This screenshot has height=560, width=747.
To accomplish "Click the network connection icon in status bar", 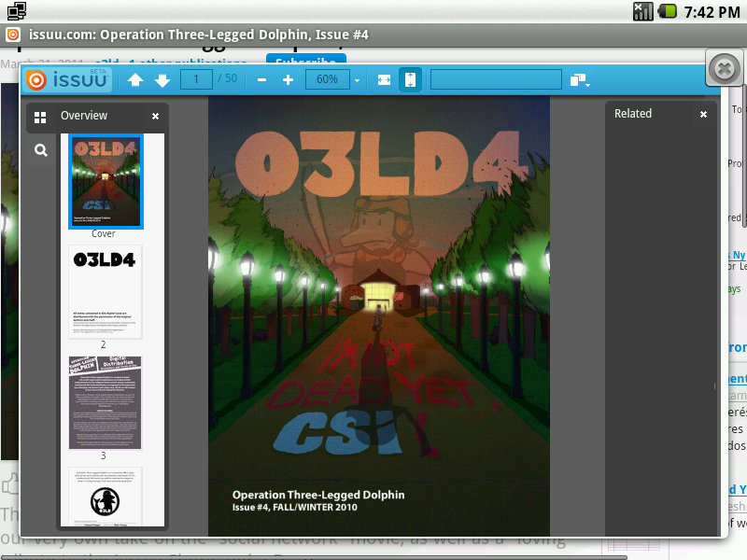I will pyautogui.click(x=17, y=11).
